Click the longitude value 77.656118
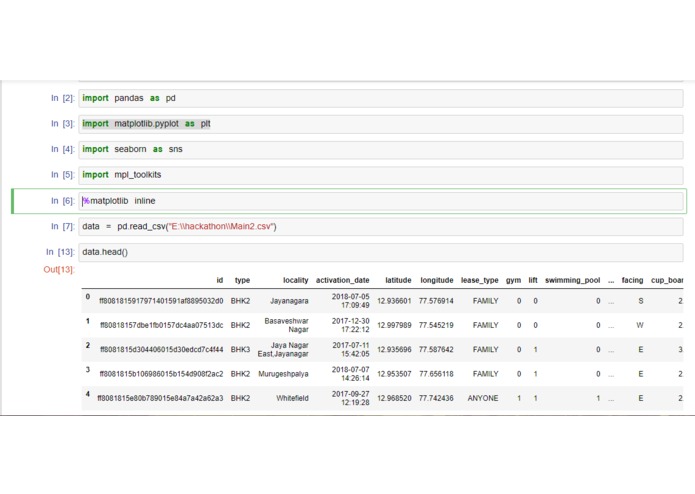The width and height of the screenshot is (695, 494). tap(437, 374)
